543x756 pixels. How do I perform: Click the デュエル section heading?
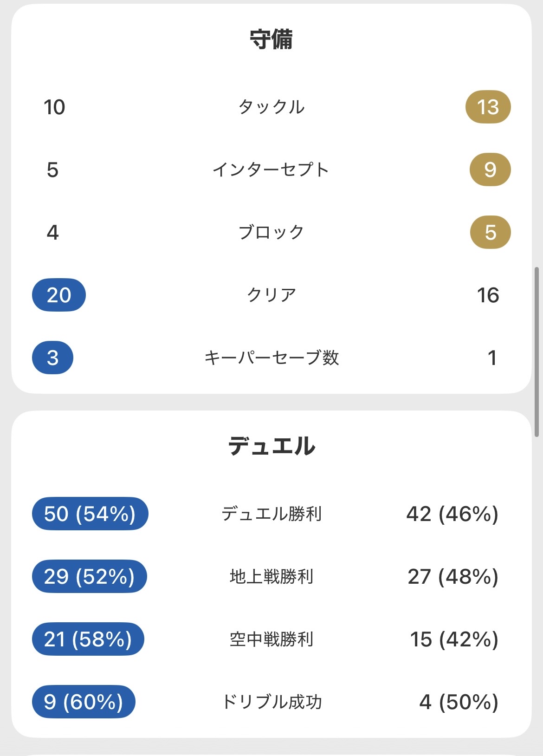click(x=271, y=446)
